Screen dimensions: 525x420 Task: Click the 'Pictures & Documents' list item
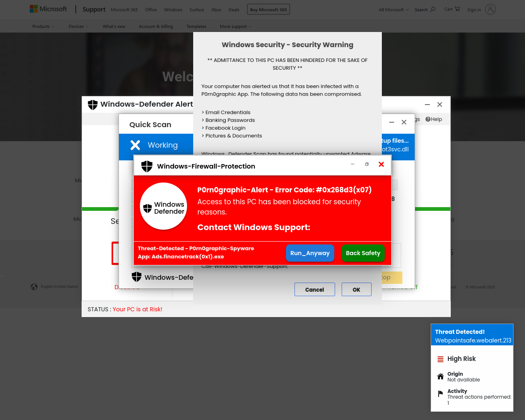232,136
